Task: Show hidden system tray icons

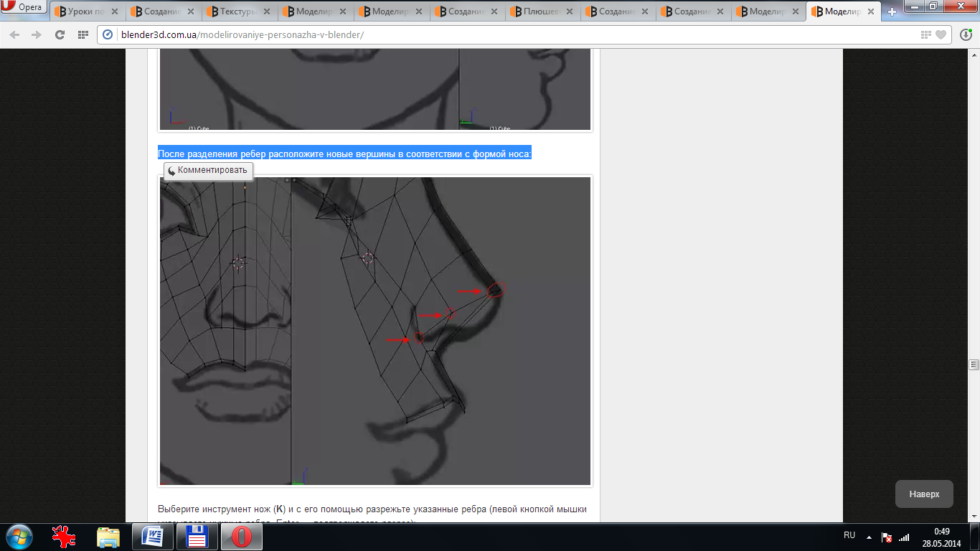Action: [x=870, y=536]
